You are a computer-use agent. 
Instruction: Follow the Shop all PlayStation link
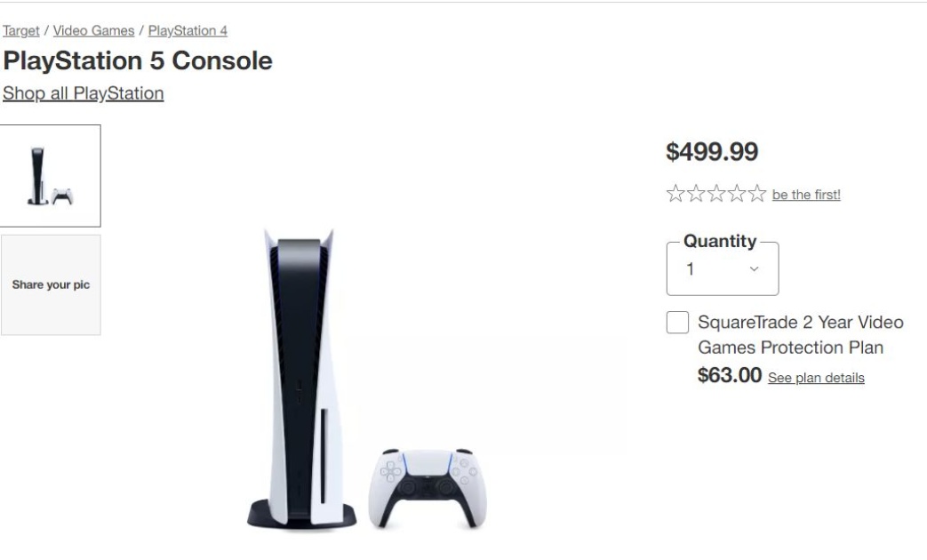coord(83,93)
